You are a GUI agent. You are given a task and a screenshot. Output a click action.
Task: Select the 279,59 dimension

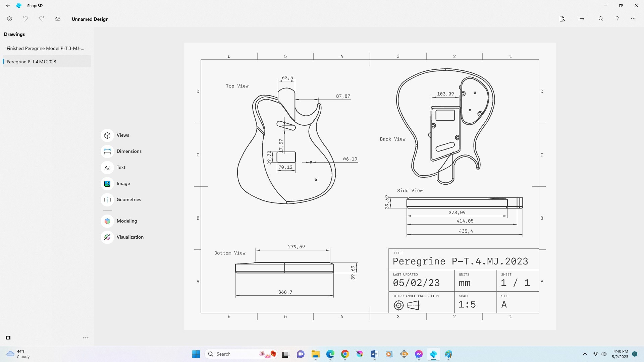[x=297, y=247]
